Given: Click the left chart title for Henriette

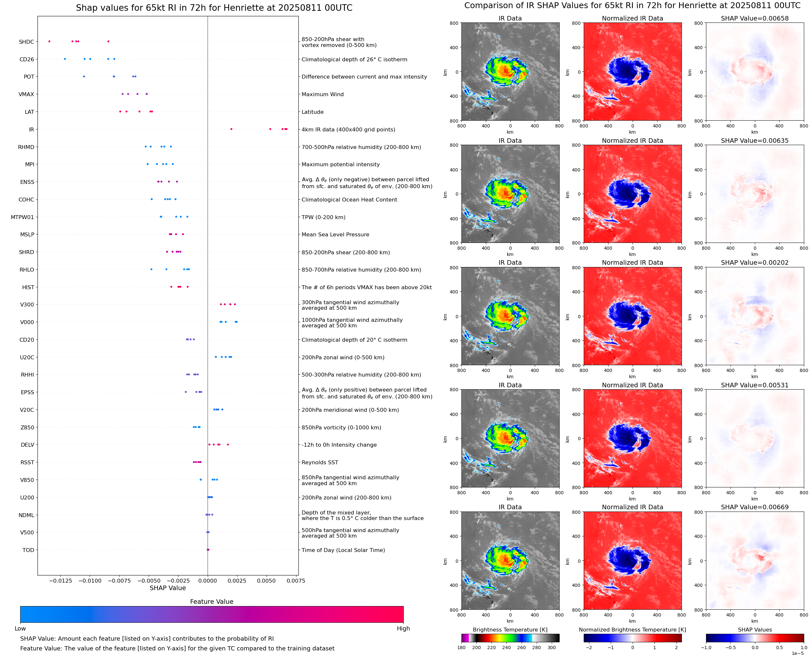Looking at the screenshot, I should point(214,8).
